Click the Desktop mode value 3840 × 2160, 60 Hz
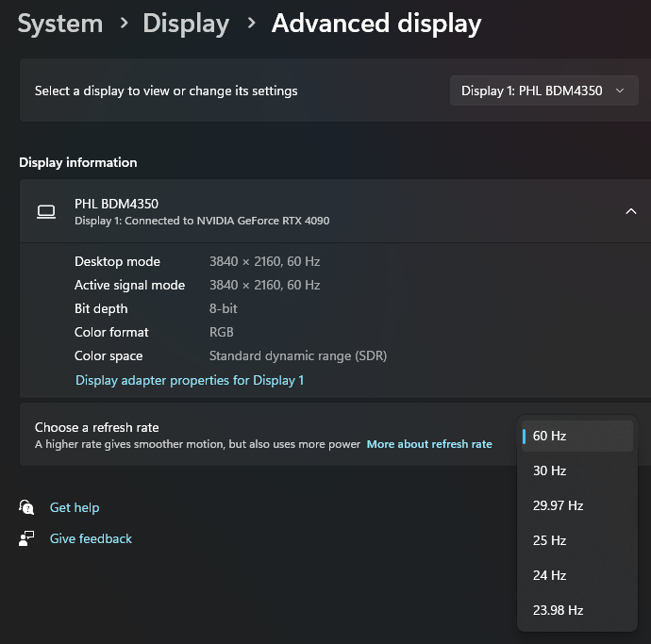Image resolution: width=651 pixels, height=644 pixels. point(264,261)
